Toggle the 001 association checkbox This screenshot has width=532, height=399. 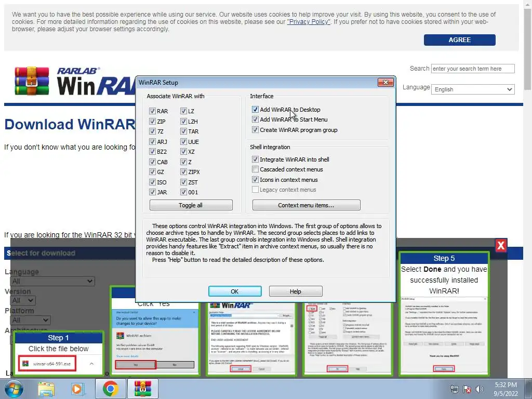point(183,192)
